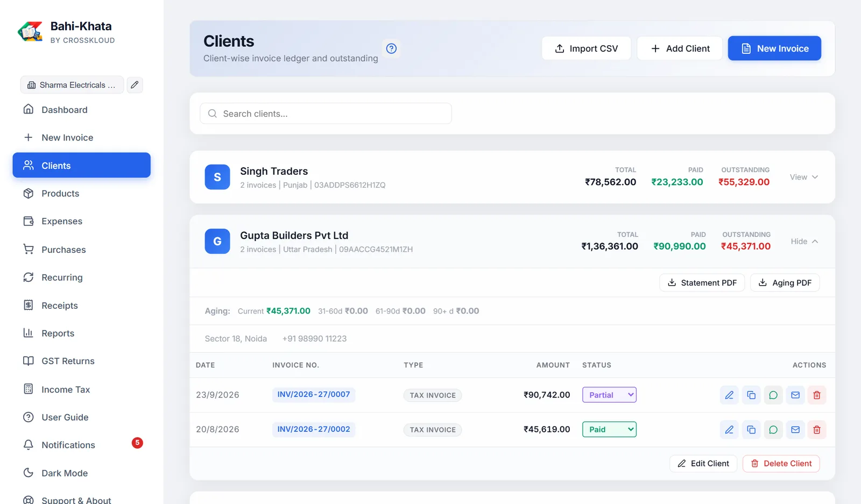861x504 pixels.
Task: Open the Partial status dropdown
Action: tap(609, 395)
